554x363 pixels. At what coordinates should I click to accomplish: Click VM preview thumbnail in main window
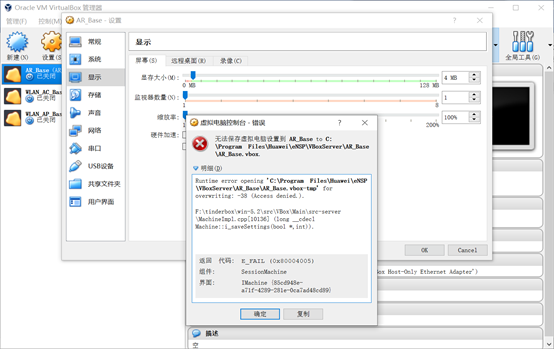click(x=511, y=117)
